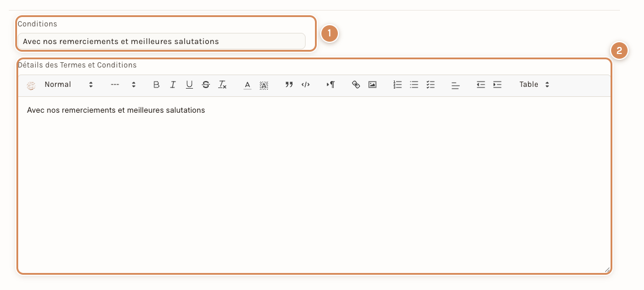Toggle italic formatting
644x290 pixels.
173,85
